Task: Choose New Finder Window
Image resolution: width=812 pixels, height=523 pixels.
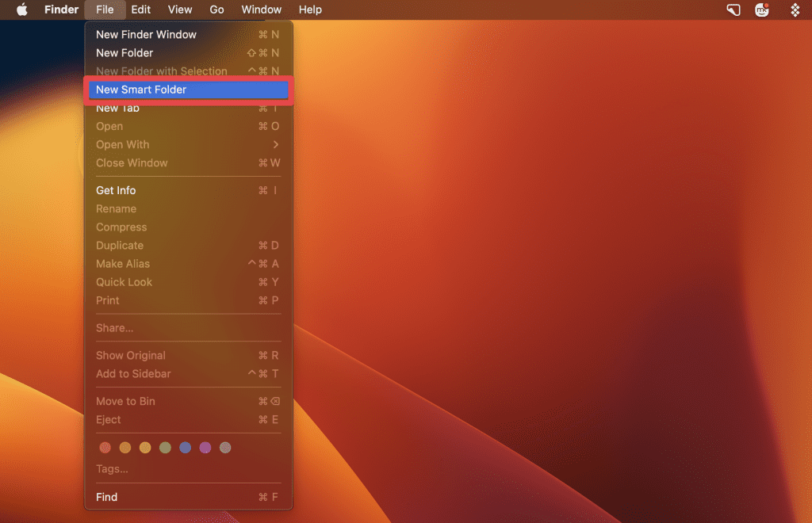Action: click(x=188, y=34)
